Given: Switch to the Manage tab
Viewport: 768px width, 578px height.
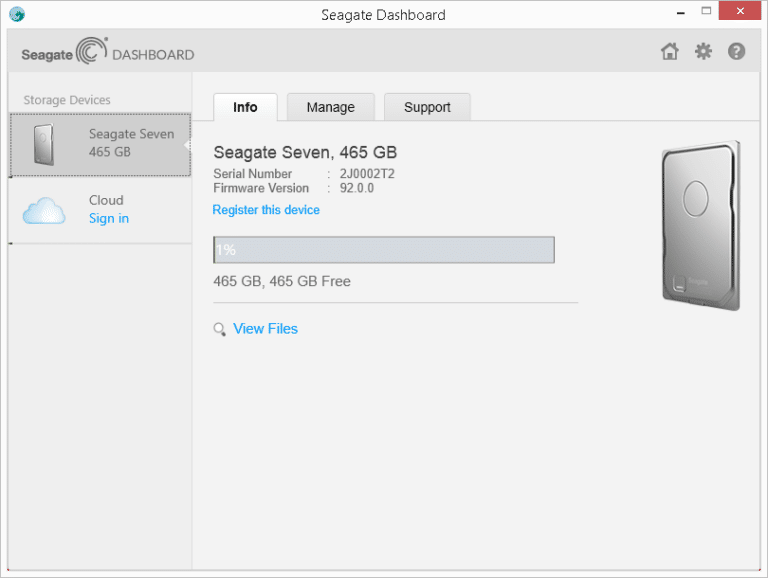Looking at the screenshot, I should [331, 107].
